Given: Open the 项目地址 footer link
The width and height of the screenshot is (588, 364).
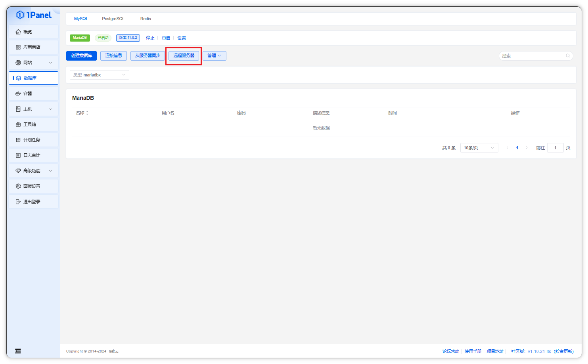Looking at the screenshot, I should [x=495, y=351].
